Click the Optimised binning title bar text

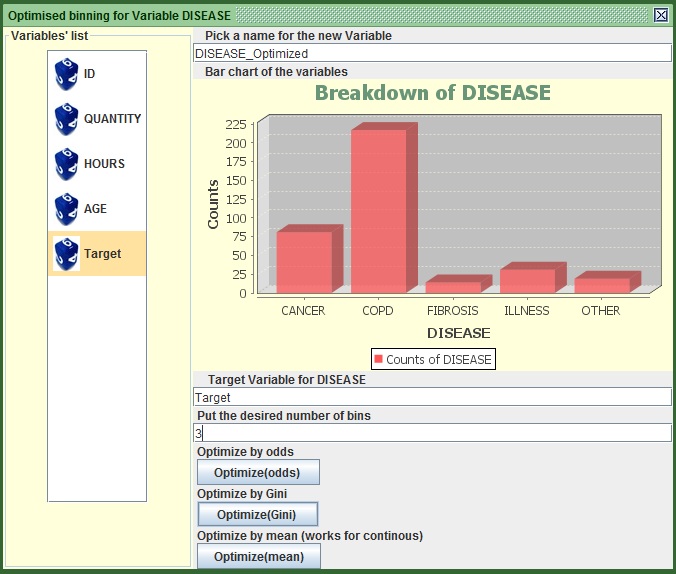coord(119,16)
